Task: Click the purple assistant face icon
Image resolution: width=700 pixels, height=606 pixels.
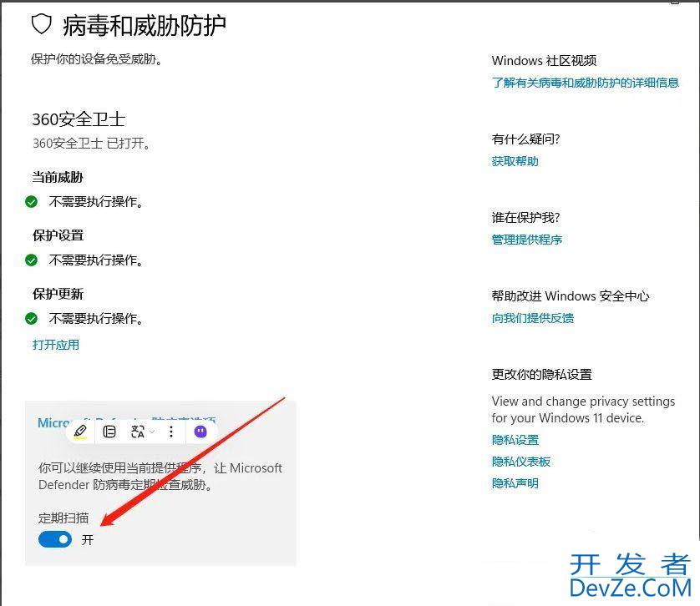Action: coord(200,432)
